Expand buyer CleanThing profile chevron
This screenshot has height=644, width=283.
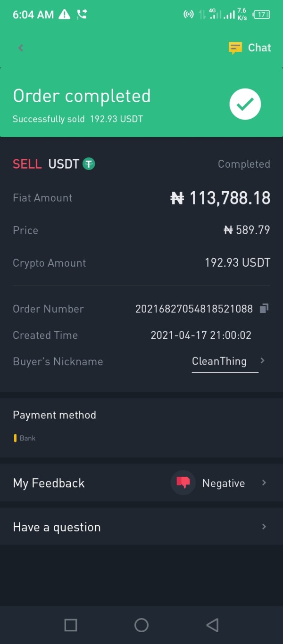click(263, 361)
